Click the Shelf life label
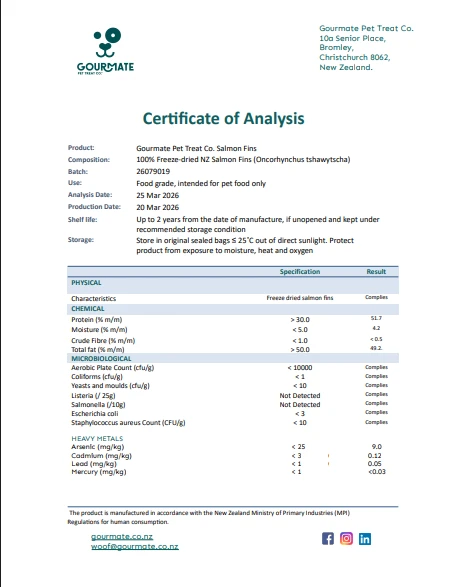 click(x=82, y=220)
